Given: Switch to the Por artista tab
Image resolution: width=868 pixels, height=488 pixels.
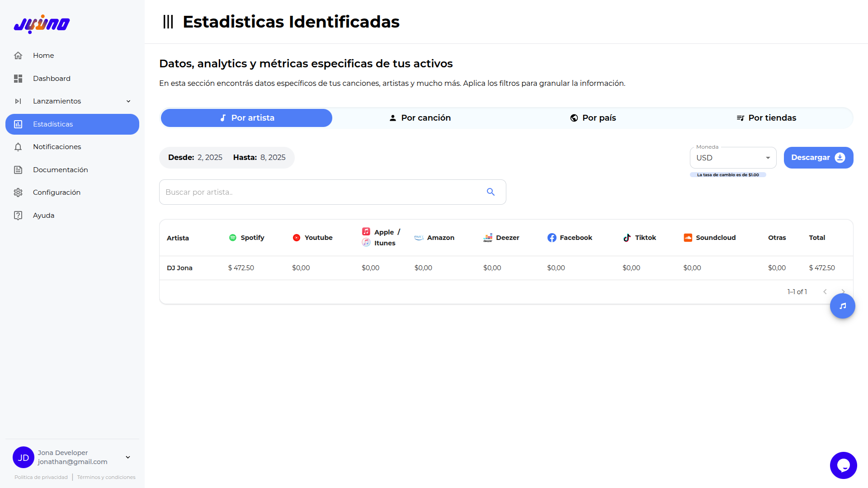Looking at the screenshot, I should (246, 118).
